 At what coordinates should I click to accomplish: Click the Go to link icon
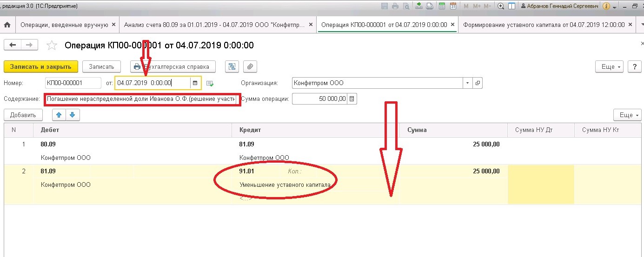tap(430, 6)
